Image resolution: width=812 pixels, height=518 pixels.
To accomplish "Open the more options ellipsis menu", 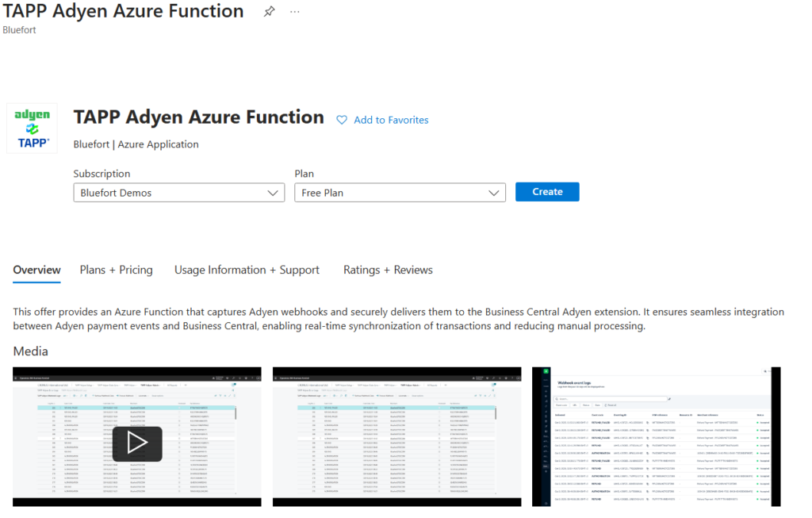I will 295,12.
